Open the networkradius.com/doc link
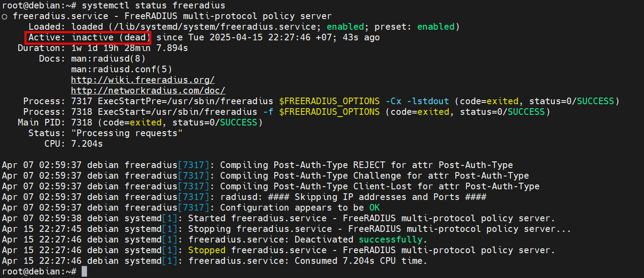The width and height of the screenshot is (644, 278). coord(148,91)
